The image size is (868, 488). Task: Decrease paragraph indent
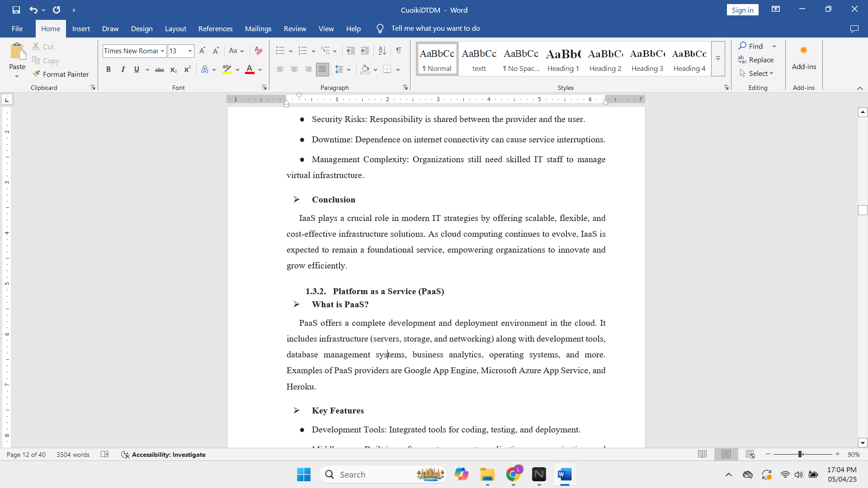point(351,51)
